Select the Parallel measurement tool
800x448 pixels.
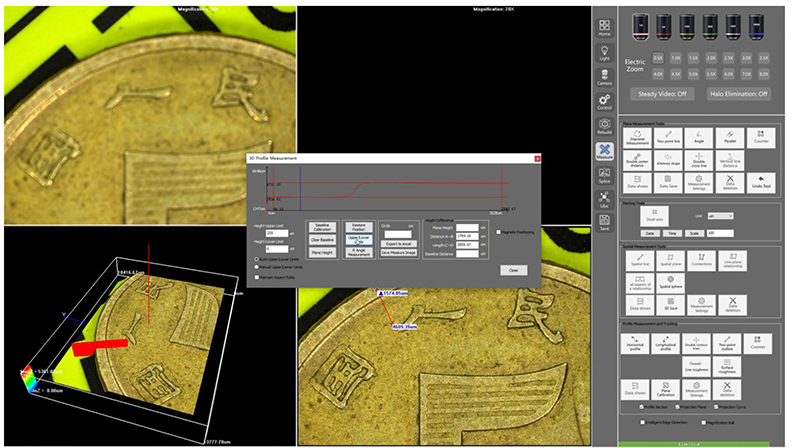pyautogui.click(x=730, y=138)
